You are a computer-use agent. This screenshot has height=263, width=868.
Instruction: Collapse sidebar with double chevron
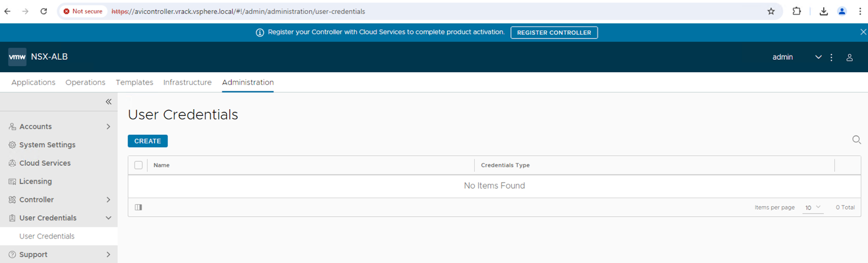pos(108,102)
